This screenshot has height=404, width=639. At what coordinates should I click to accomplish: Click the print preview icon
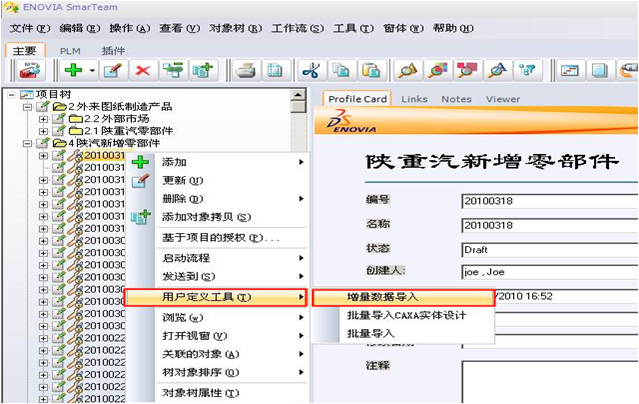[x=275, y=71]
